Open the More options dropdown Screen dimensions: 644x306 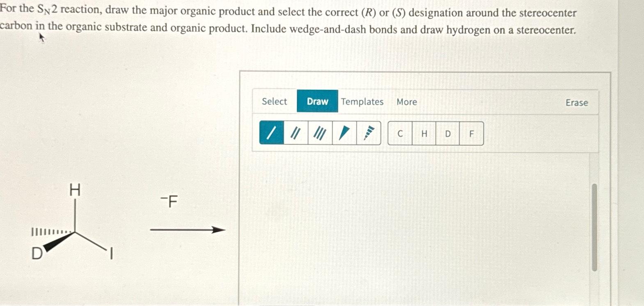407,102
